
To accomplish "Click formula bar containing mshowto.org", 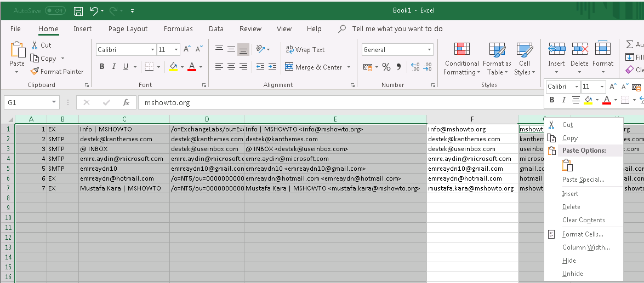I will pos(341,102).
